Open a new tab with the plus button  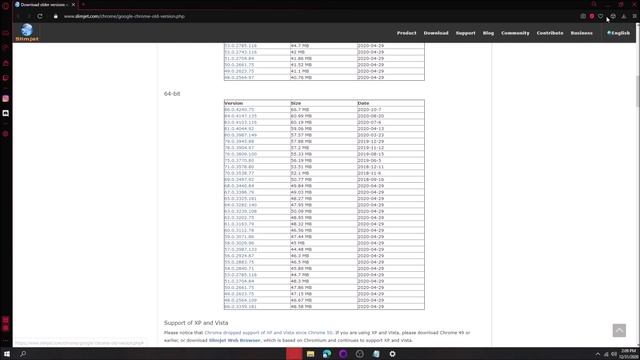tap(83, 4)
